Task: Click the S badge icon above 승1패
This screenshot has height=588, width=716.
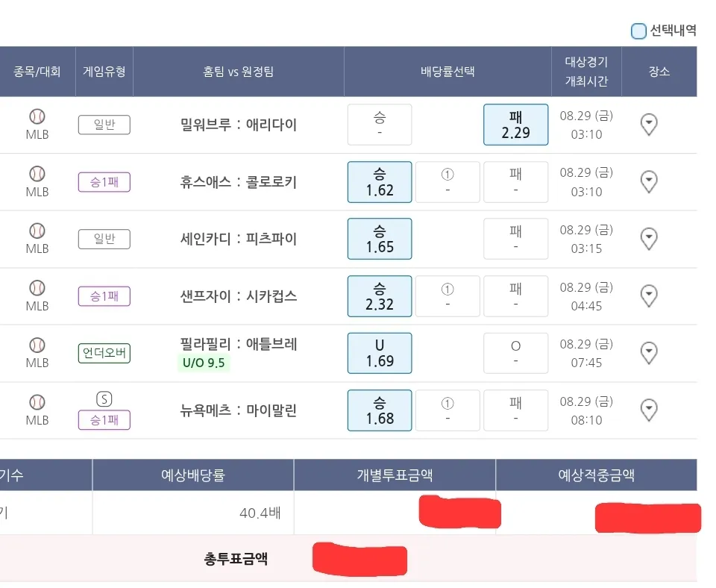Action: (104, 399)
